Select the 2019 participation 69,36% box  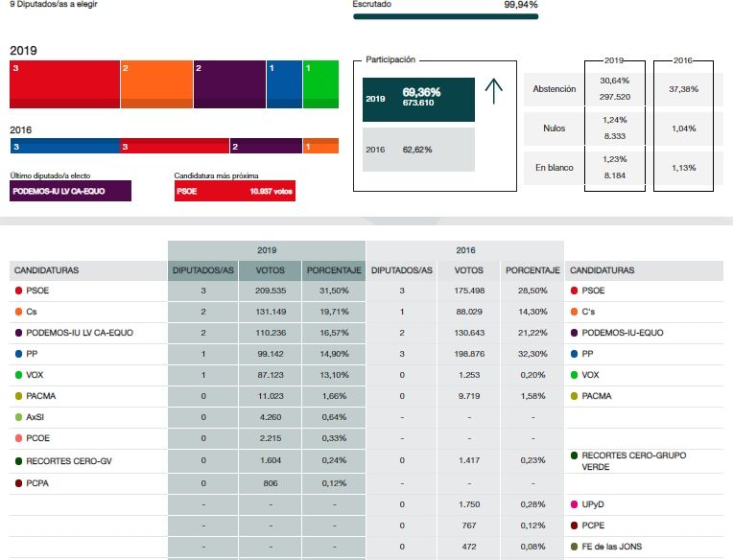click(x=418, y=99)
